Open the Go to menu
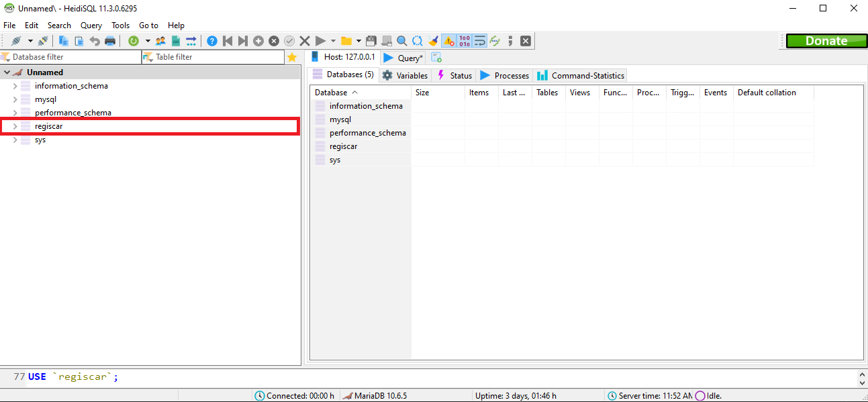 [x=148, y=26]
